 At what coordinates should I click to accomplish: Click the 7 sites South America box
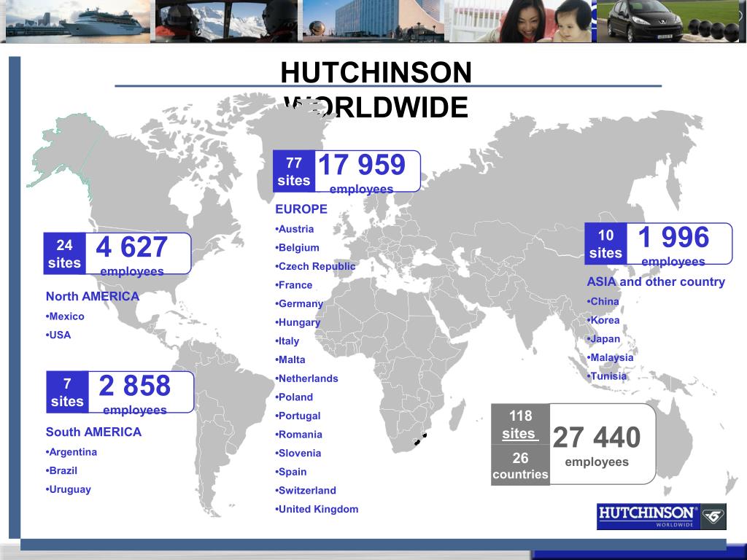(x=67, y=392)
